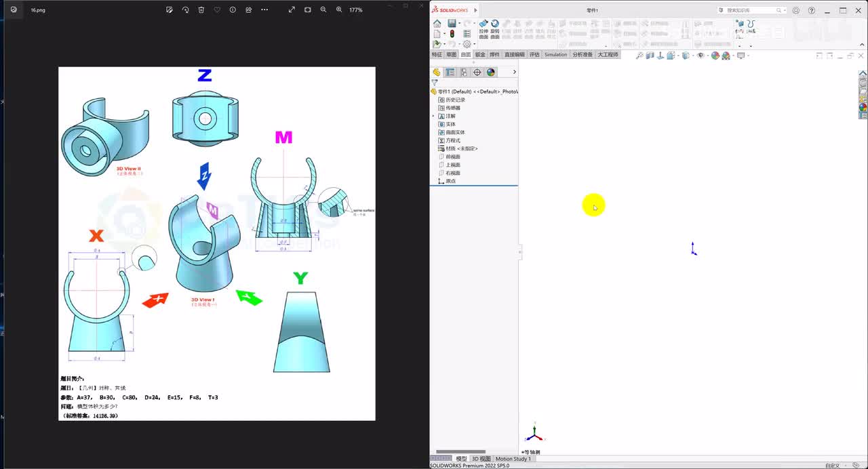The width and height of the screenshot is (868, 469).
Task: Open the PropertyManager tab
Action: (450, 72)
